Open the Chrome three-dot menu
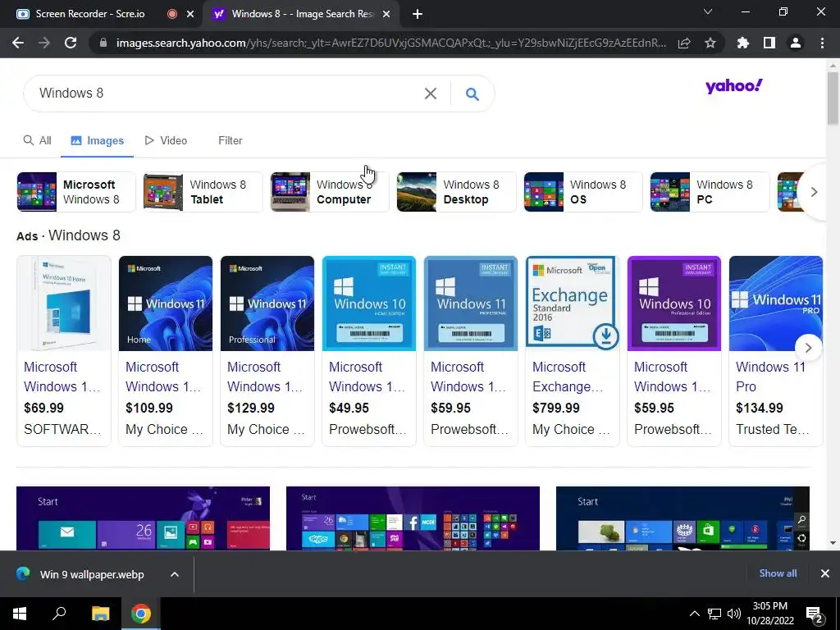The width and height of the screenshot is (840, 630). 822,43
